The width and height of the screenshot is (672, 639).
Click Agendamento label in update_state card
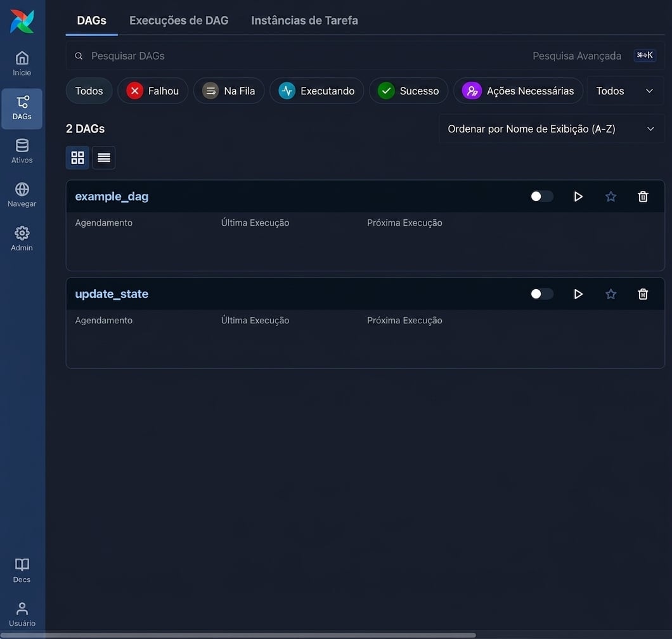[104, 321]
